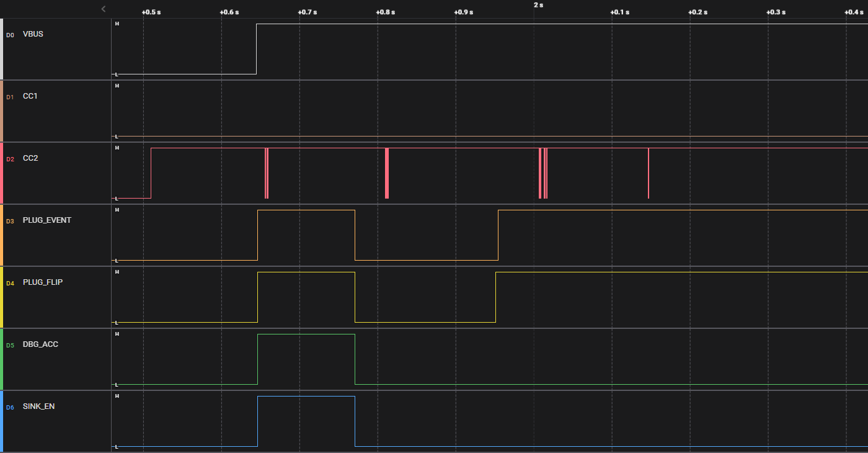Select the D0 channel identifier icon
This screenshot has height=453, width=868.
(x=10, y=35)
